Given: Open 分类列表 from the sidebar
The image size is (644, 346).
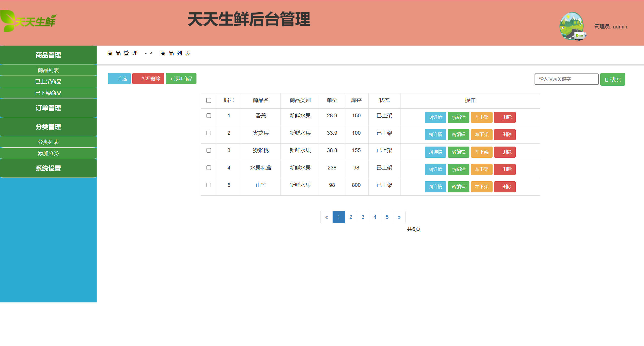Looking at the screenshot, I should 48,142.
